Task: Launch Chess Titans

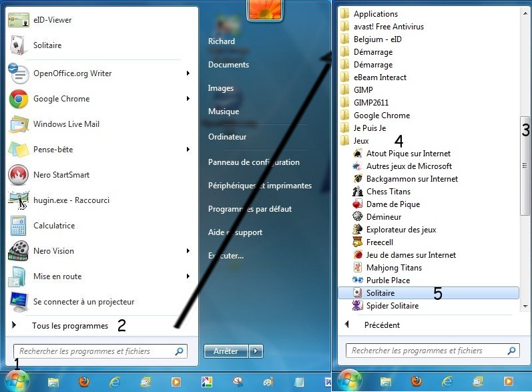Action: click(x=382, y=192)
